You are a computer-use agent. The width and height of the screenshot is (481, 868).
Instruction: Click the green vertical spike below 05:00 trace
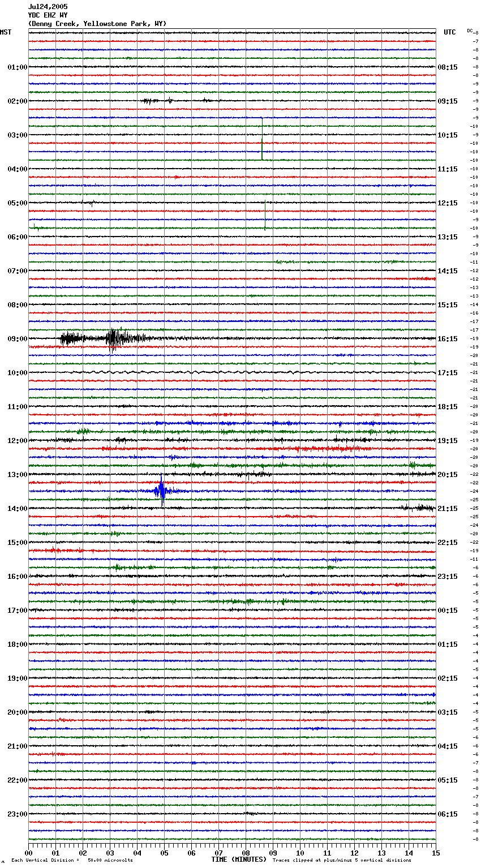(265, 214)
